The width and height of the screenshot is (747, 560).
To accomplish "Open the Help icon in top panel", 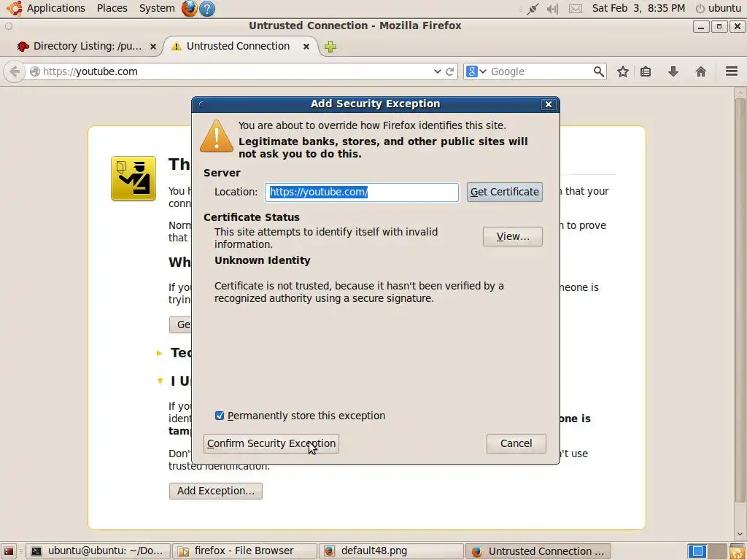I will coord(207,9).
